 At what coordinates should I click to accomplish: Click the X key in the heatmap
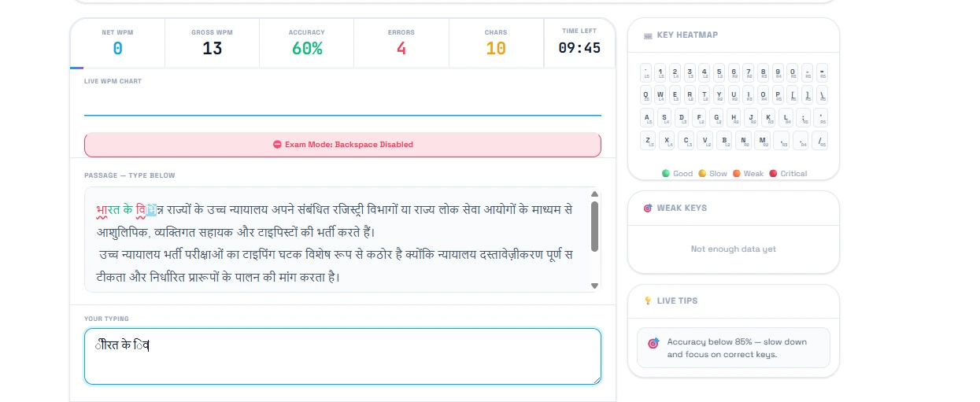click(x=667, y=140)
